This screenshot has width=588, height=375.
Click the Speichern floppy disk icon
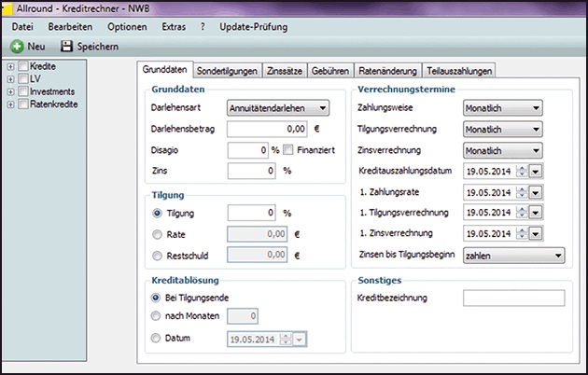pos(66,46)
